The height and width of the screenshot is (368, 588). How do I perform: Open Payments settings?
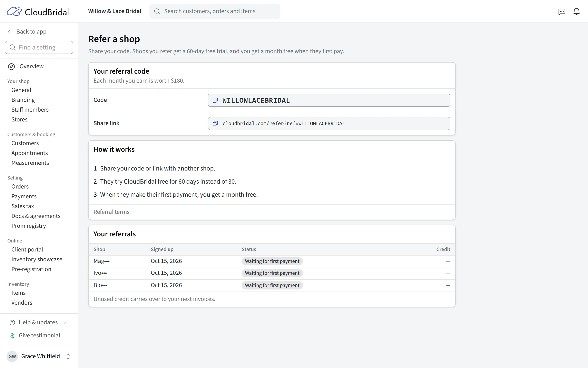pyautogui.click(x=24, y=196)
